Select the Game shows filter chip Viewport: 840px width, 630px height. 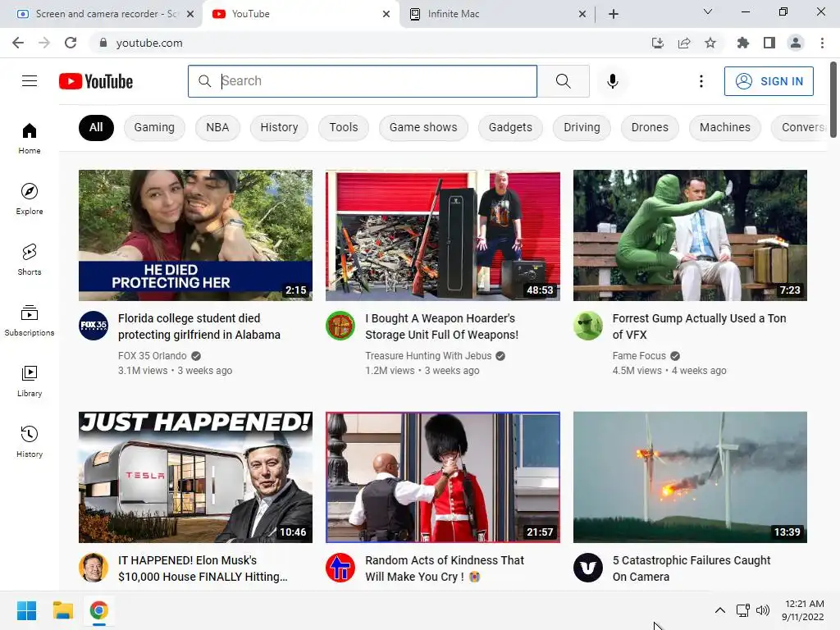pyautogui.click(x=423, y=127)
